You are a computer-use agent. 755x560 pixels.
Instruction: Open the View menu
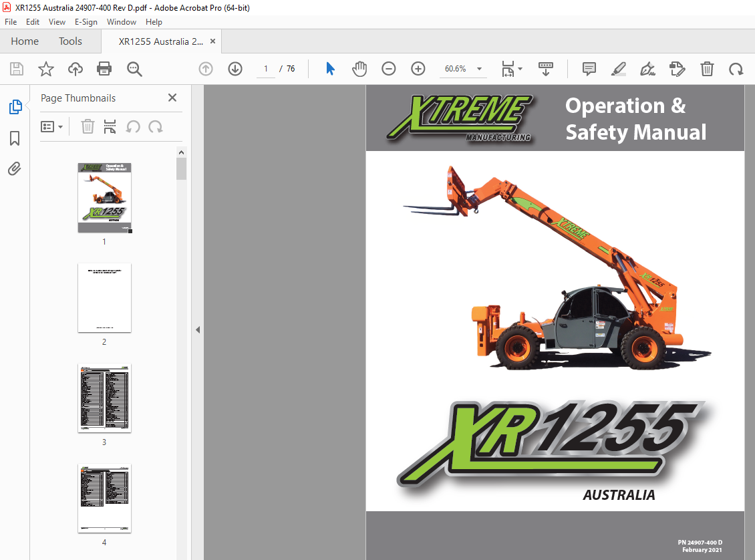[x=57, y=22]
